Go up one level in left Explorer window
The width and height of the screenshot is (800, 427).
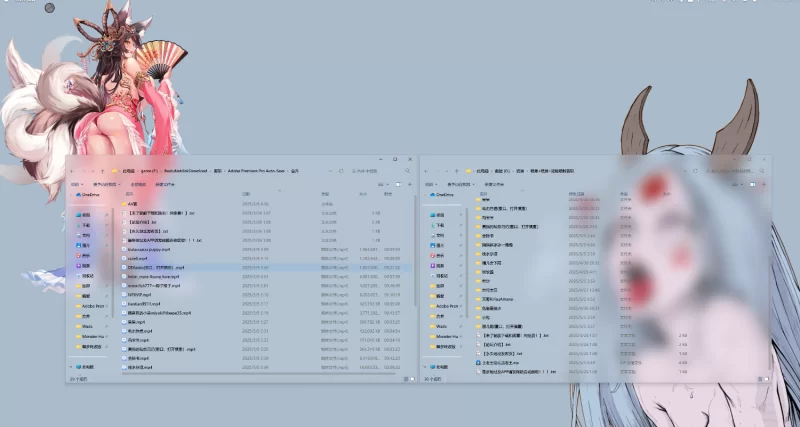103,171
